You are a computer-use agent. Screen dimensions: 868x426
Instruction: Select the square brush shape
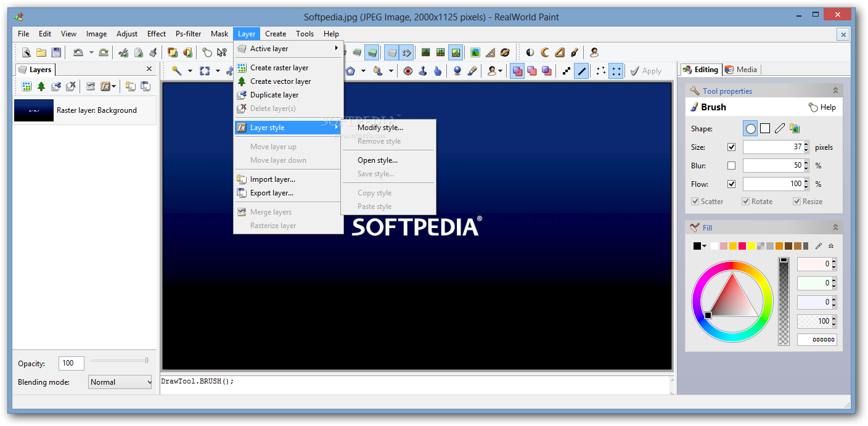coord(765,129)
